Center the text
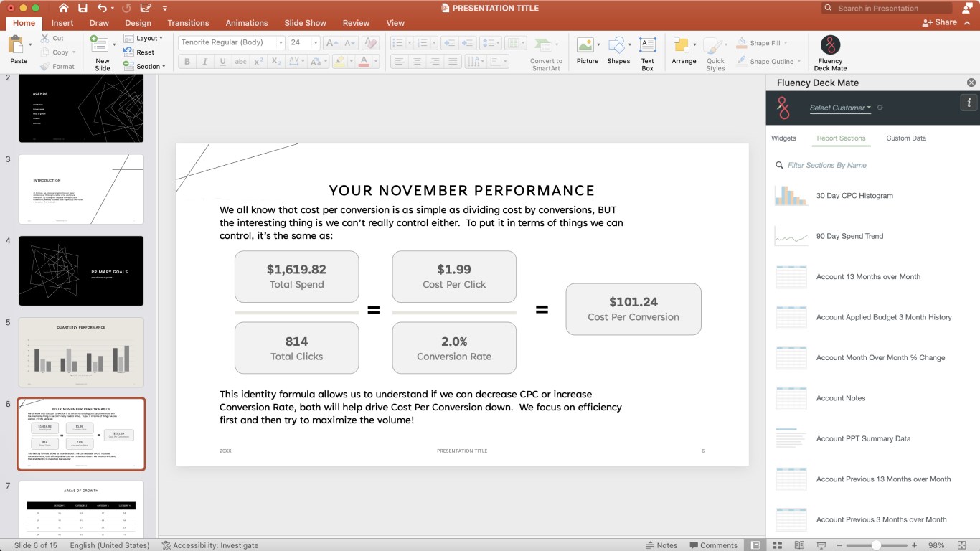This screenshot has height=551, width=980. [x=417, y=62]
